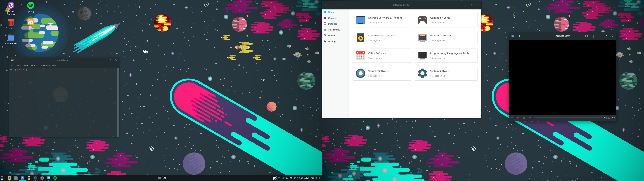Open Discord from the taskbar launchers
Viewport: 644px width, 181px height.
pyautogui.click(x=49, y=178)
